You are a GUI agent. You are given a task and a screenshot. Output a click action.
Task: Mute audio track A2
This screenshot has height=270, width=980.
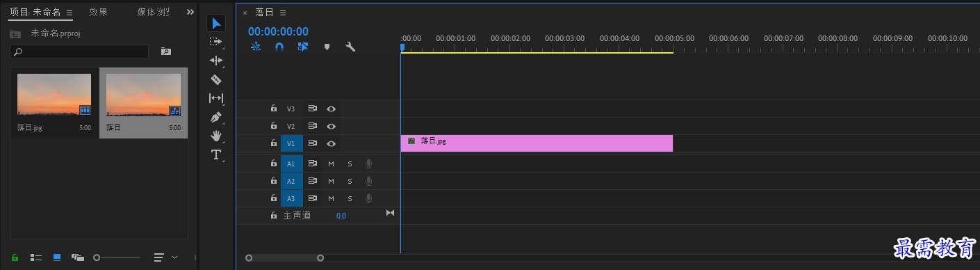coord(332,181)
